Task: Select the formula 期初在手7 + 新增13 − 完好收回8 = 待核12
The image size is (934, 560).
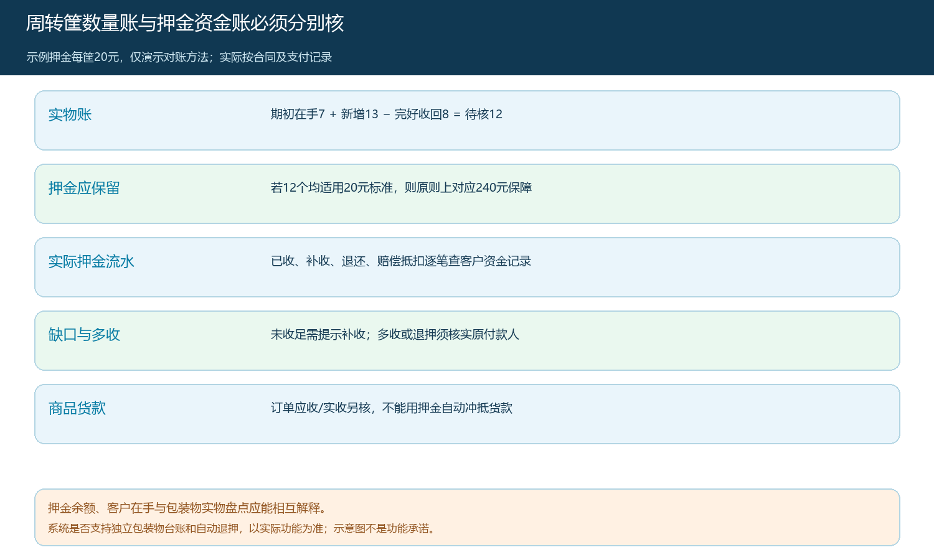Action: 387,114
